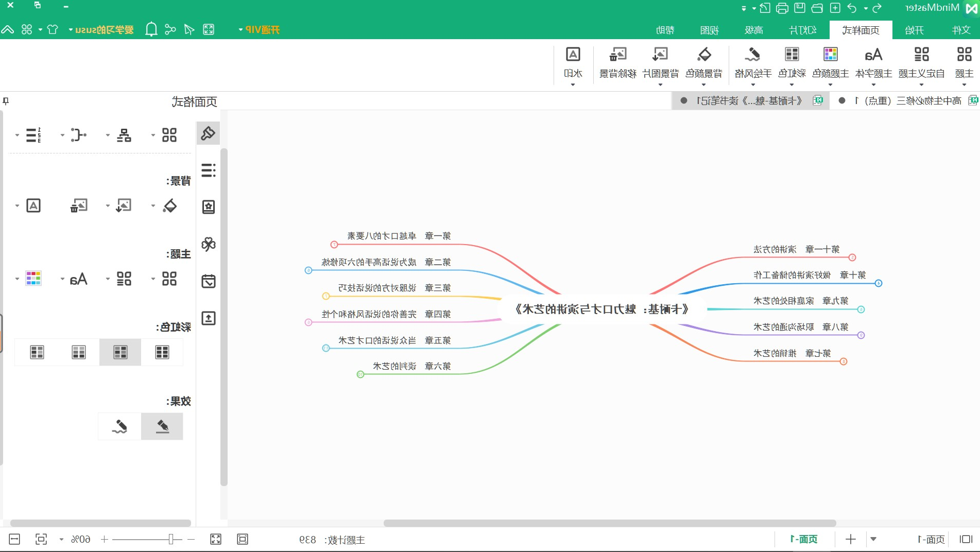
Task: Click the paint bucket under 背景 in panel
Action: point(169,205)
